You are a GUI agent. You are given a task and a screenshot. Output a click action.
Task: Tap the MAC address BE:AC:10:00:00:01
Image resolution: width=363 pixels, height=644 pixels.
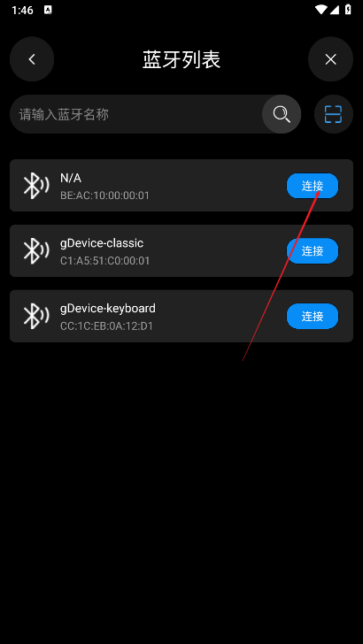(104, 195)
